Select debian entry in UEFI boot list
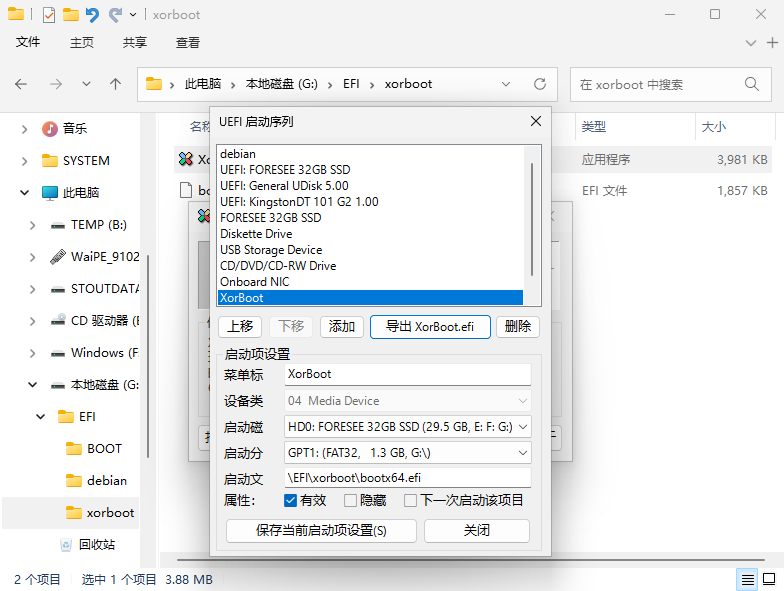 click(370, 154)
